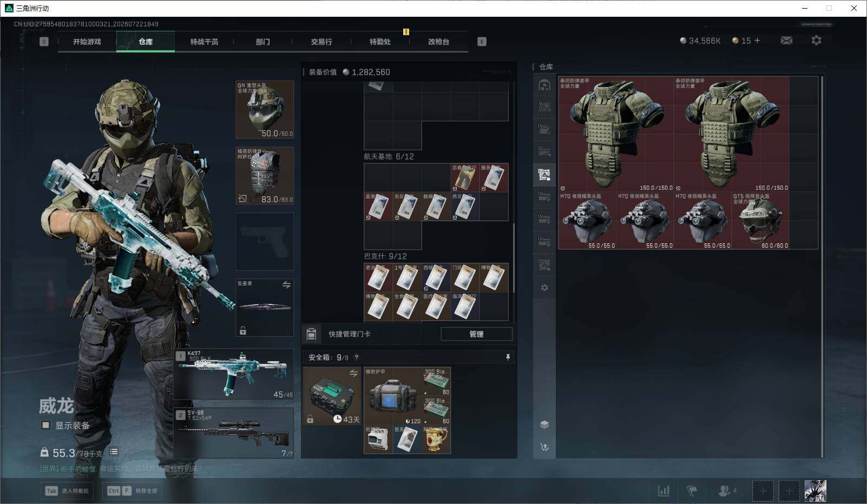Select the SV-98 sniper rifle slot
The height and width of the screenshot is (504, 867).
[x=234, y=433]
